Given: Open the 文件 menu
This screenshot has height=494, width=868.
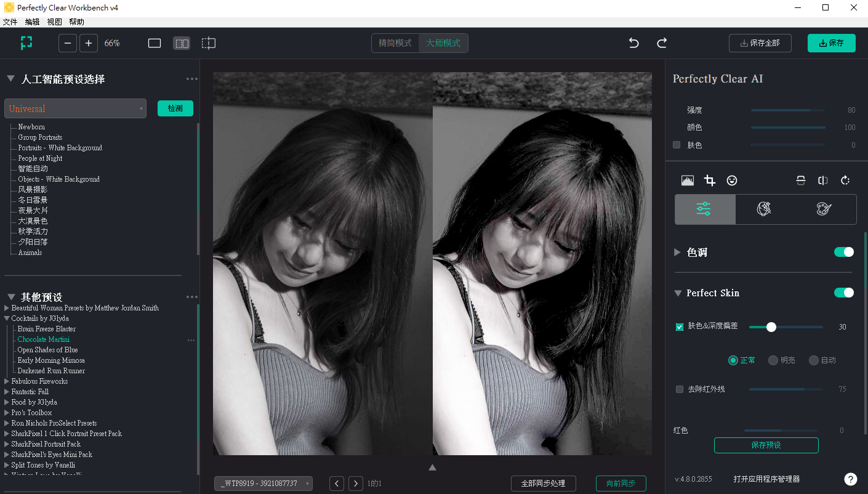Looking at the screenshot, I should tap(10, 22).
